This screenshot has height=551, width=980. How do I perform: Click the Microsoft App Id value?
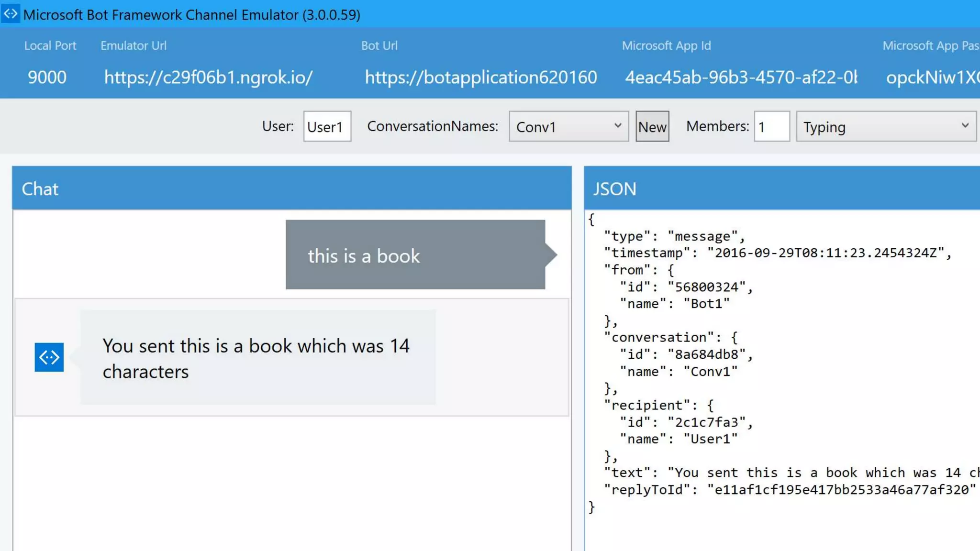click(x=741, y=77)
